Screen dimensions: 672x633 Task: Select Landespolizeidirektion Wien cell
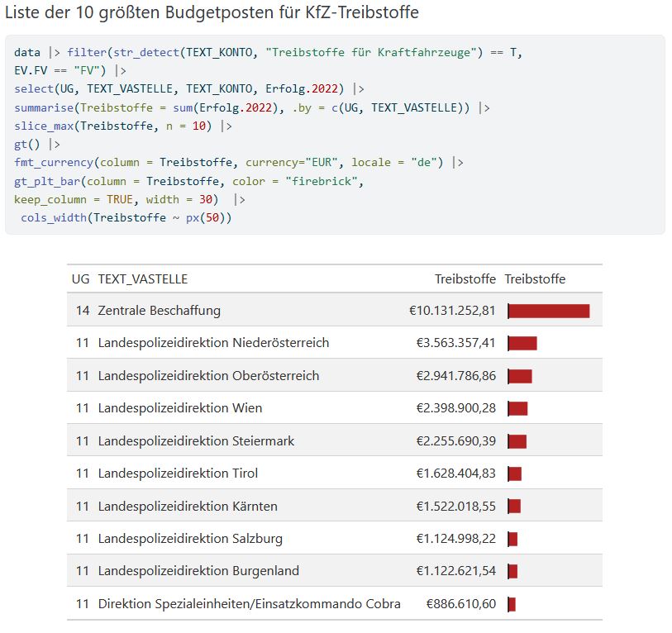pyautogui.click(x=180, y=408)
